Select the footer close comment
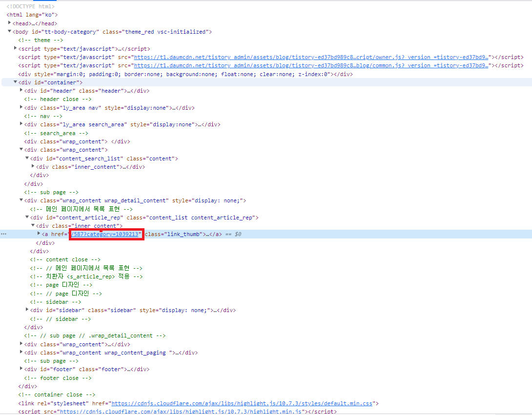This screenshot has width=532, height=415. pyautogui.click(x=58, y=378)
